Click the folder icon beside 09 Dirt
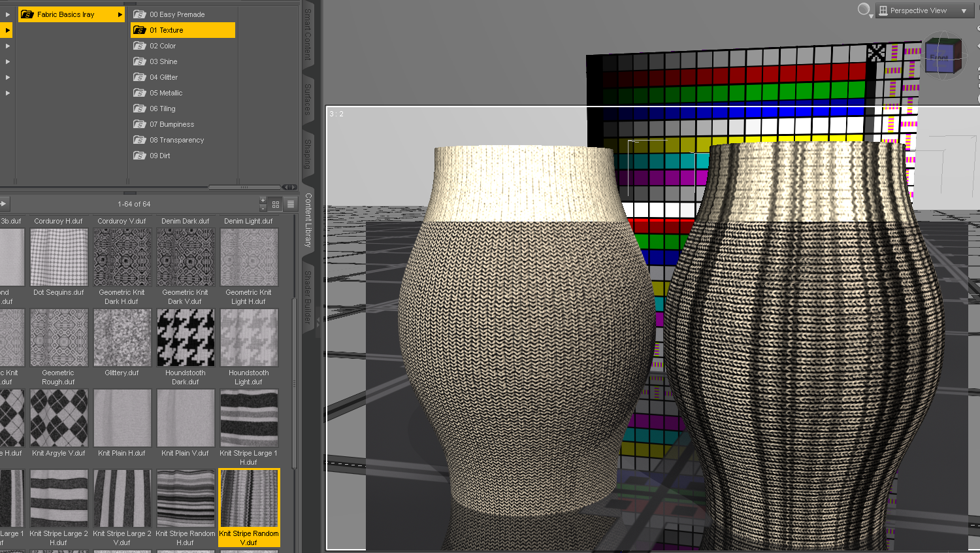Screen dimensions: 980x553 click(140, 156)
